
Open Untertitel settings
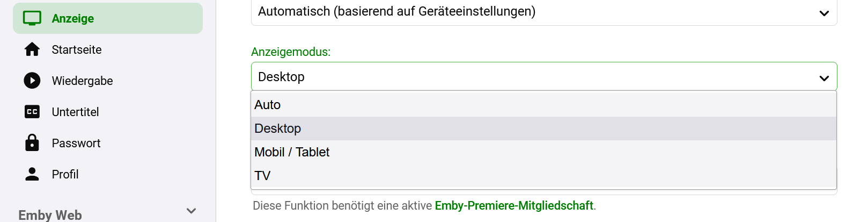(x=75, y=112)
